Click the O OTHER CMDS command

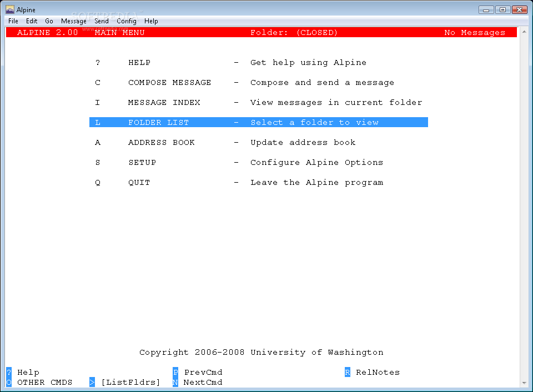[x=39, y=383]
